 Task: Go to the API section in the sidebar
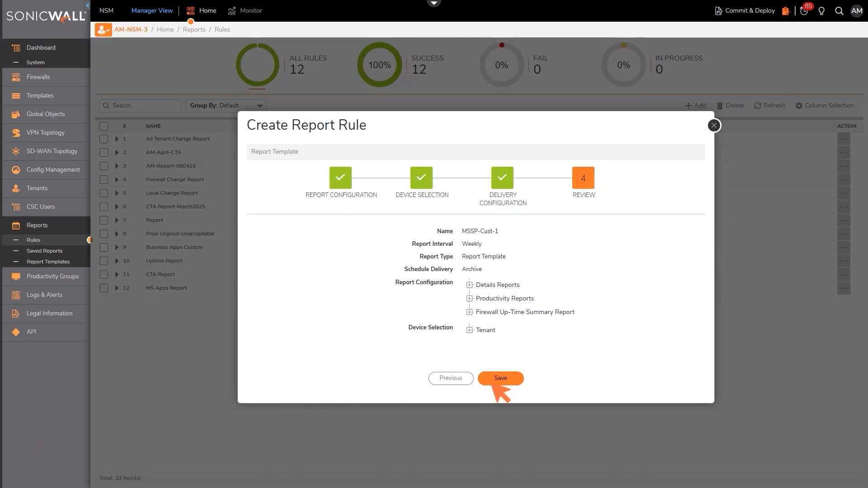pos(31,332)
